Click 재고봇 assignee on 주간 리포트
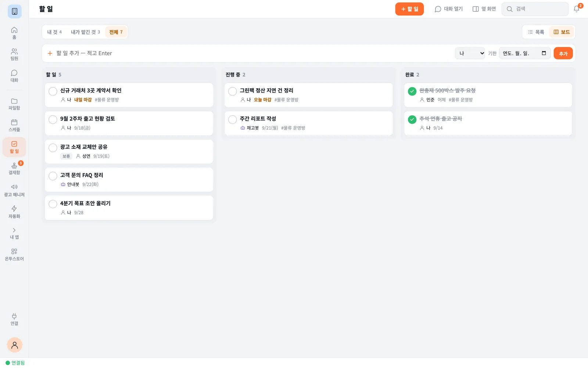The width and height of the screenshot is (588, 368). click(x=250, y=128)
